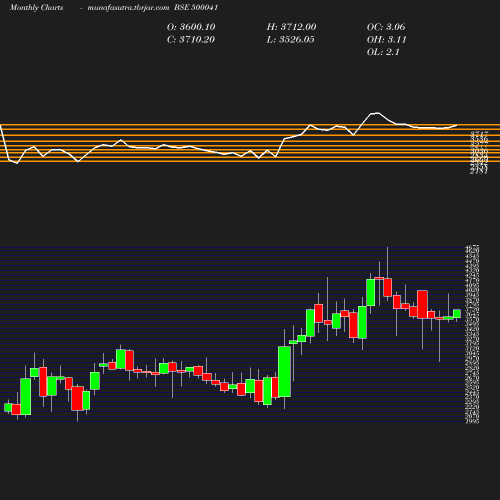500x500 pixels.
Task: Click the OH: 3.11 percentage value
Action: tap(387, 39)
